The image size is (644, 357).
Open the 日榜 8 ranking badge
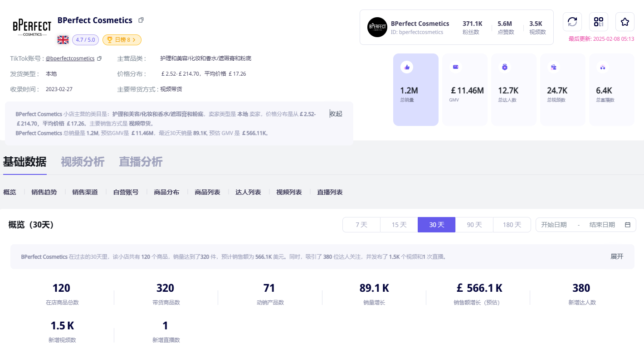coord(122,40)
